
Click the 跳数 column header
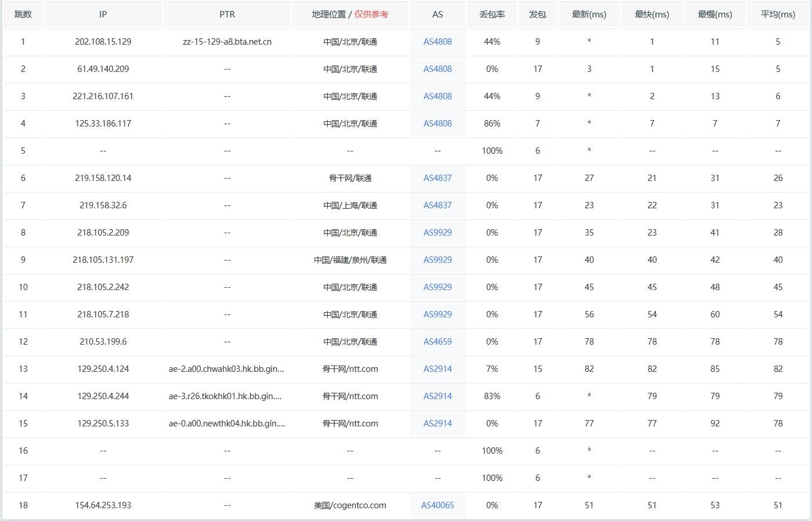click(23, 15)
